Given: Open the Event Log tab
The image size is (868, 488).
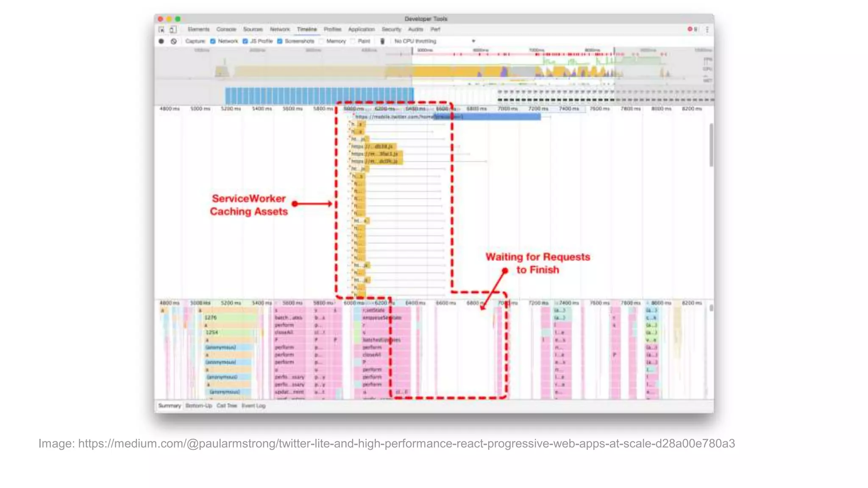Looking at the screenshot, I should [253, 406].
